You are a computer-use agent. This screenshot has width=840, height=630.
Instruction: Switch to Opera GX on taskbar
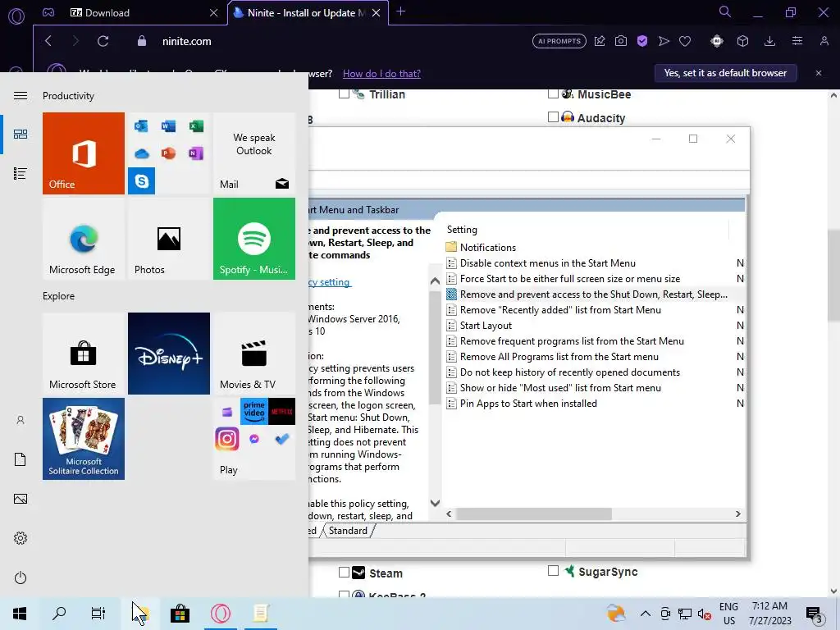pos(220,614)
